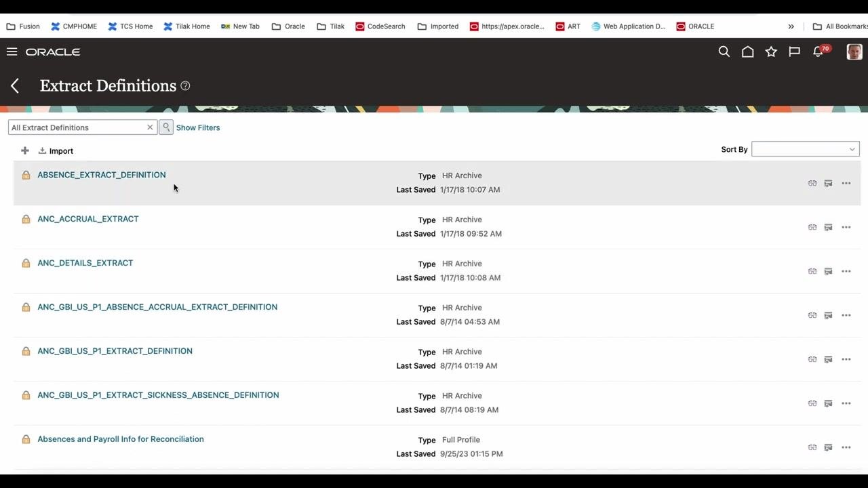Open CMPHOME bookmark
The width and height of the screenshot is (868, 488).
(x=74, y=26)
